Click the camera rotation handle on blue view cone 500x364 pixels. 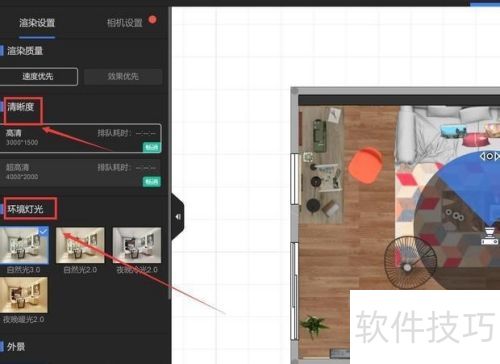(490, 156)
